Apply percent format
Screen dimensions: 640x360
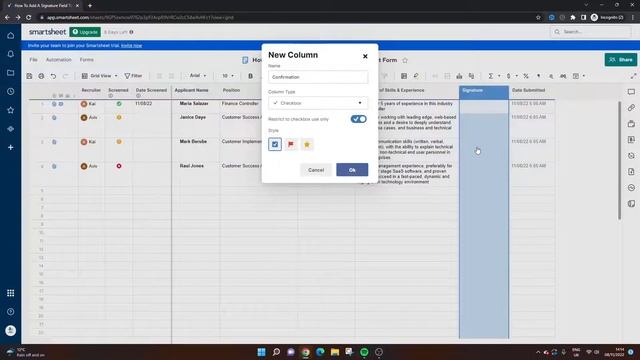point(526,76)
